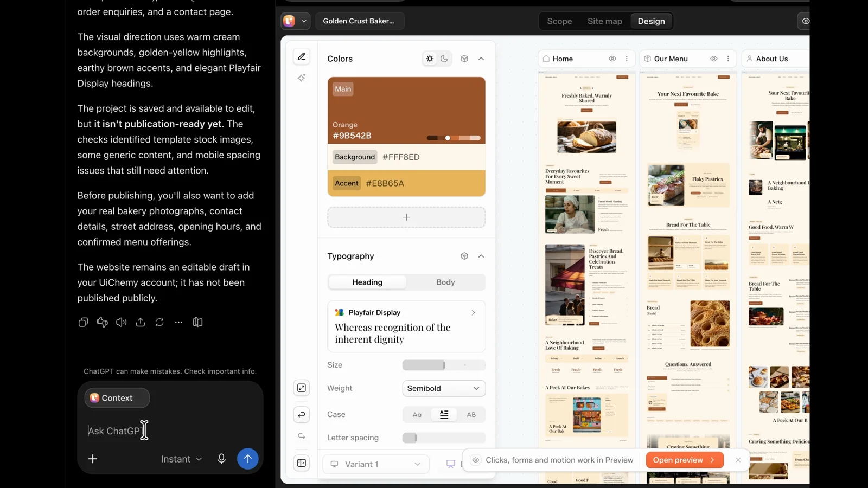
Task: Select uppercase AB case option
Action: tap(471, 414)
